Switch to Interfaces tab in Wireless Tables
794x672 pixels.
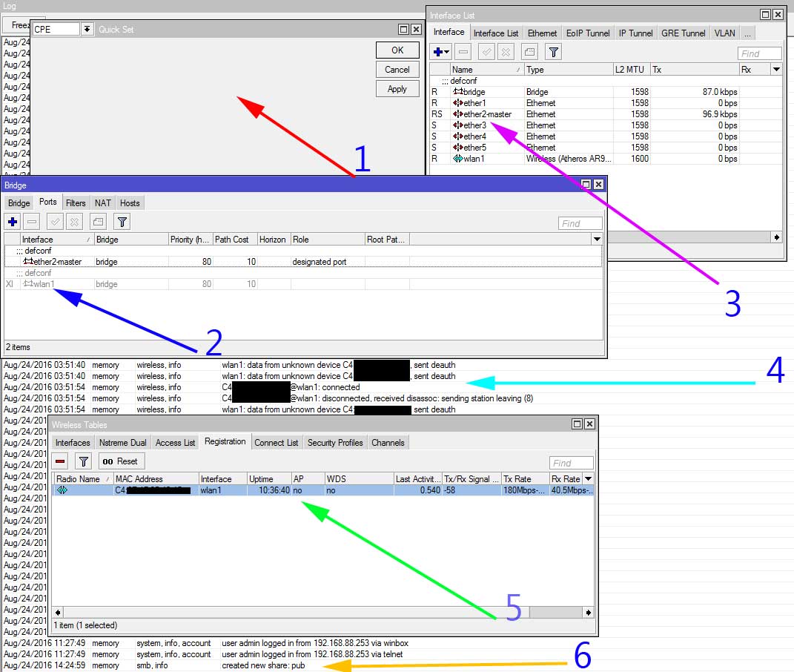(73, 442)
